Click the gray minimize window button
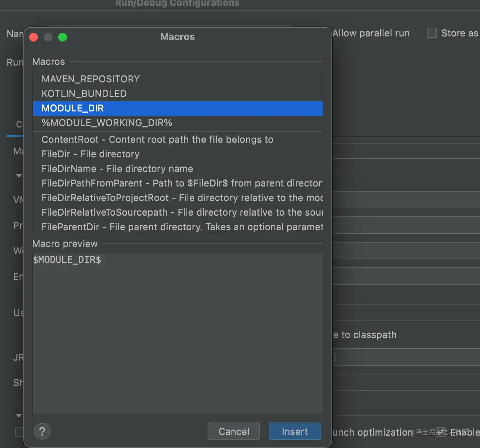Image resolution: width=480 pixels, height=448 pixels. click(x=48, y=37)
